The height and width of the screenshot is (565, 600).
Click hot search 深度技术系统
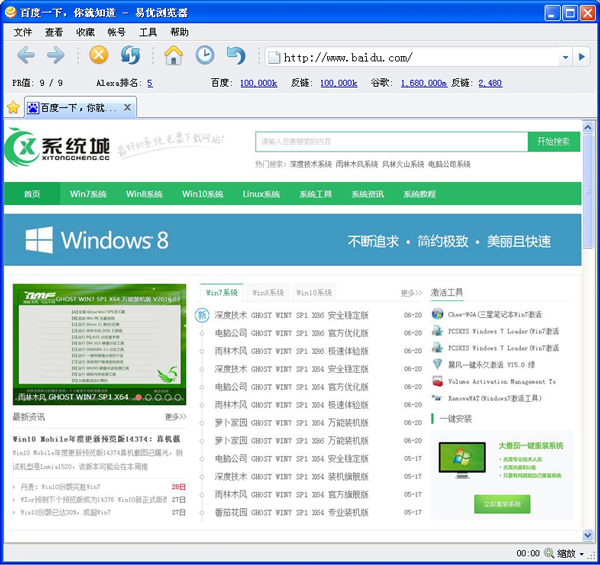click(311, 164)
